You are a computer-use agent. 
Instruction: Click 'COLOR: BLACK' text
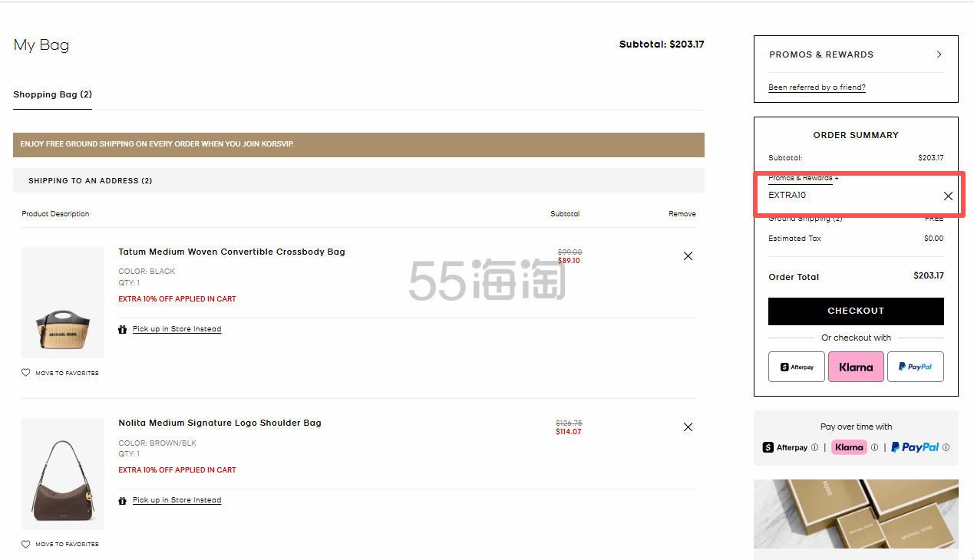click(x=147, y=272)
